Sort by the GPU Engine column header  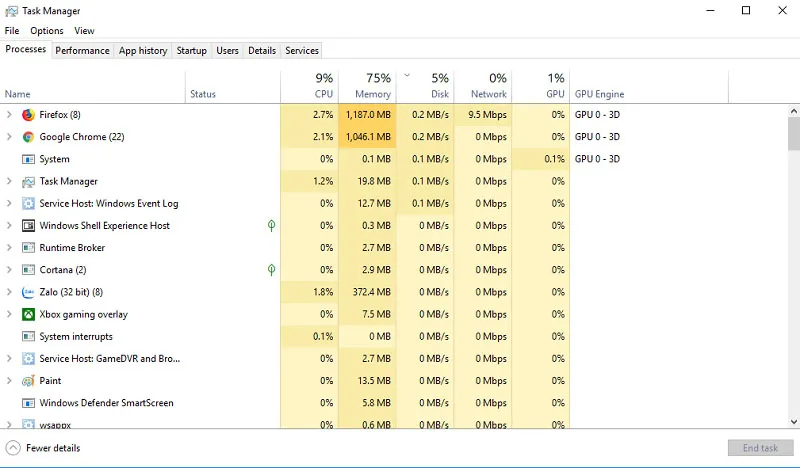(649, 87)
